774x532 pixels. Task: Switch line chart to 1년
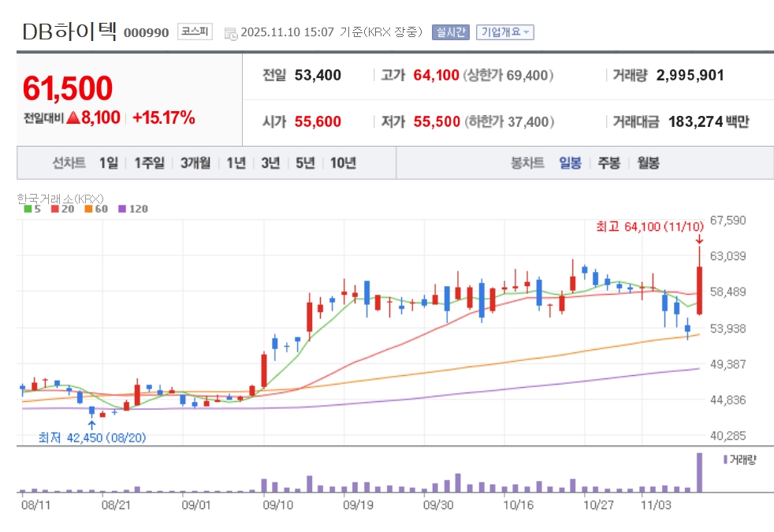click(x=236, y=163)
